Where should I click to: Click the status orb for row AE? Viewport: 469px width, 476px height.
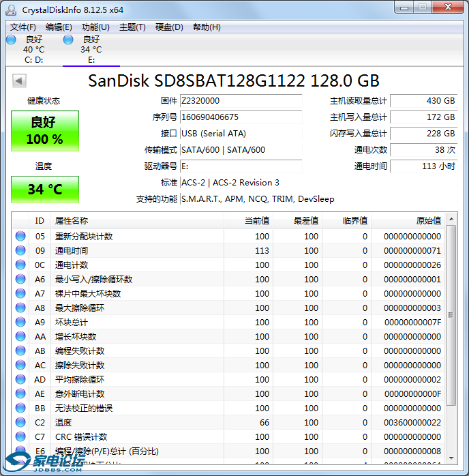click(x=20, y=393)
